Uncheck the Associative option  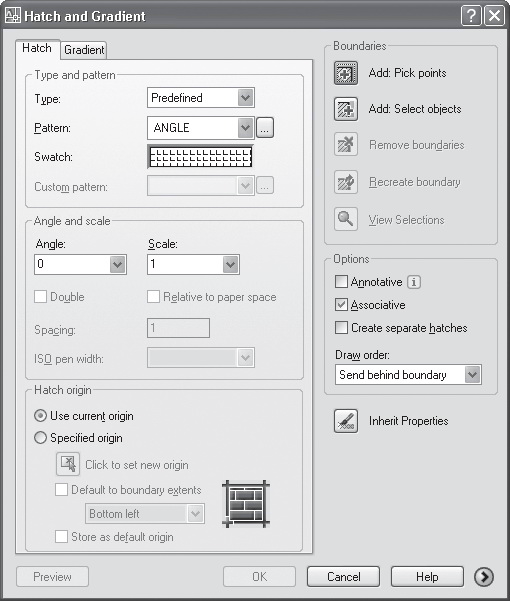click(341, 305)
